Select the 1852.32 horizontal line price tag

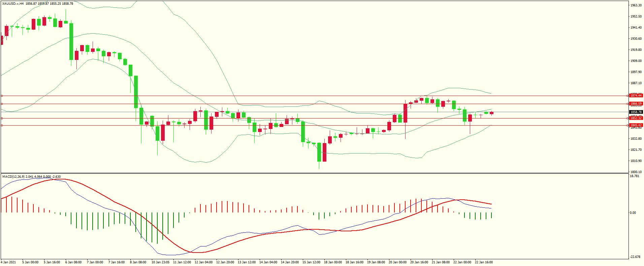pyautogui.click(x=636, y=118)
